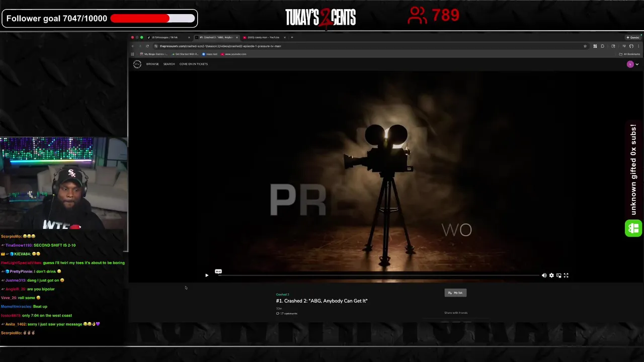Click the browser side panel toolbar icon

(x=613, y=46)
